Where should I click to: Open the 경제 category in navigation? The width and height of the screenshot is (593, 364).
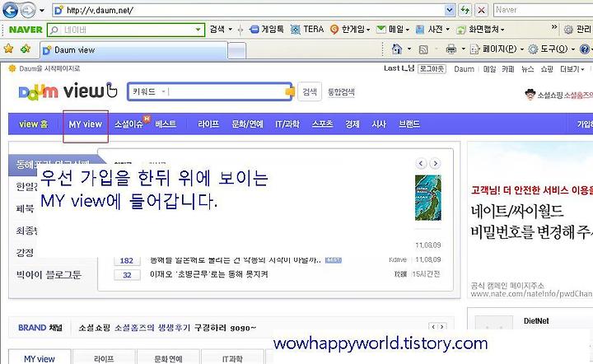353,124
